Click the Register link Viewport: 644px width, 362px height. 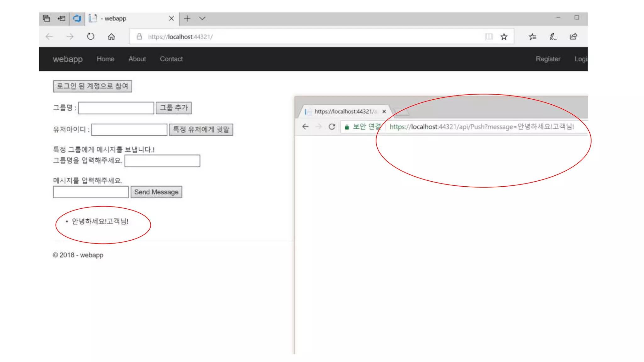548,59
